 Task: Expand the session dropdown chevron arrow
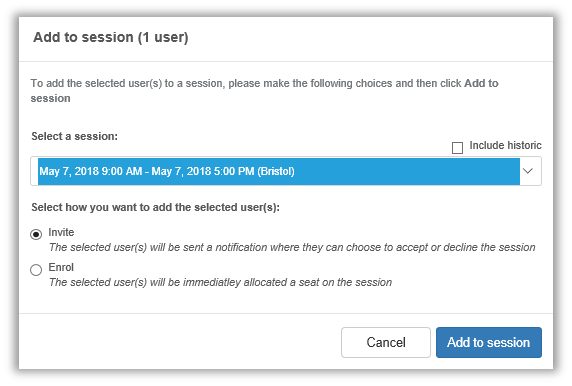click(528, 171)
